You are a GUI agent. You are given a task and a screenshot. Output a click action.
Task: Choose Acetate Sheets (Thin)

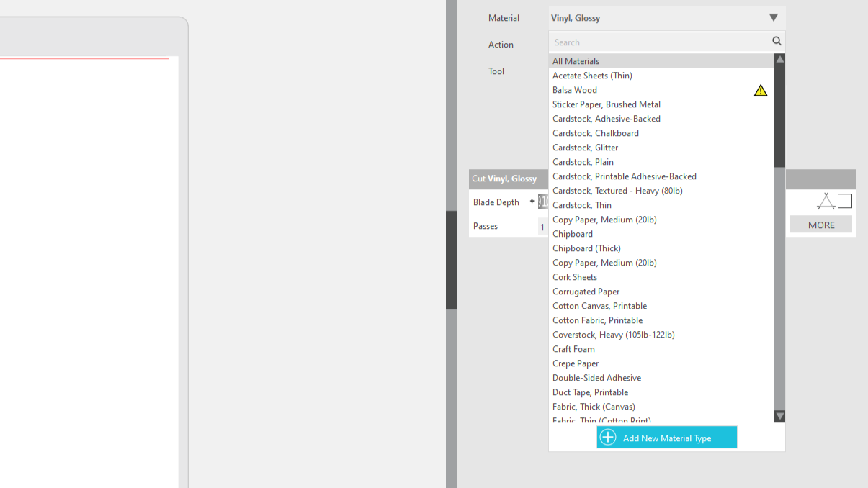coord(661,76)
